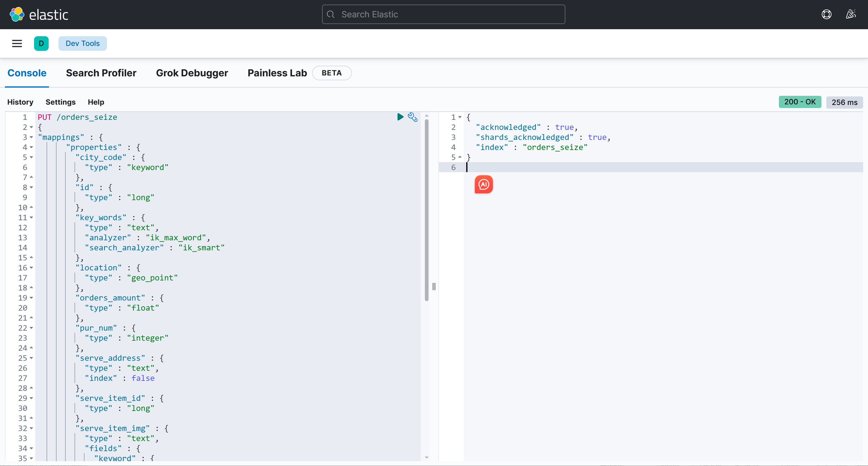Open the navigation hamburger menu
This screenshot has height=466, width=868.
coord(17,43)
